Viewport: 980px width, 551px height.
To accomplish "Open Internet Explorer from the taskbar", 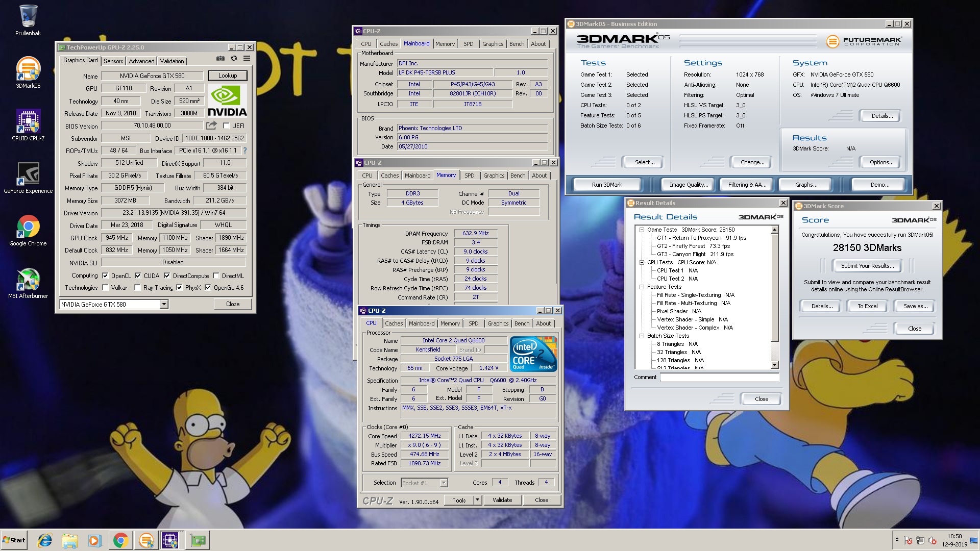I will pyautogui.click(x=45, y=540).
